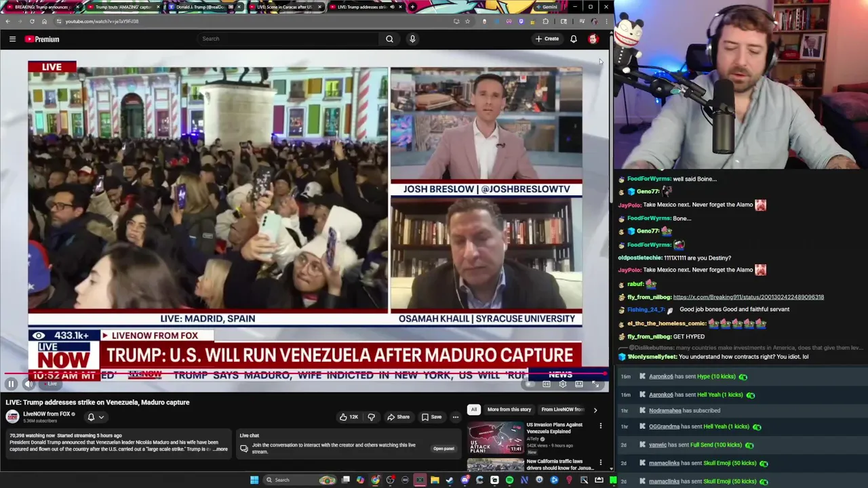Open the live chat panel
The height and width of the screenshot is (488, 868).
pyautogui.click(x=443, y=449)
